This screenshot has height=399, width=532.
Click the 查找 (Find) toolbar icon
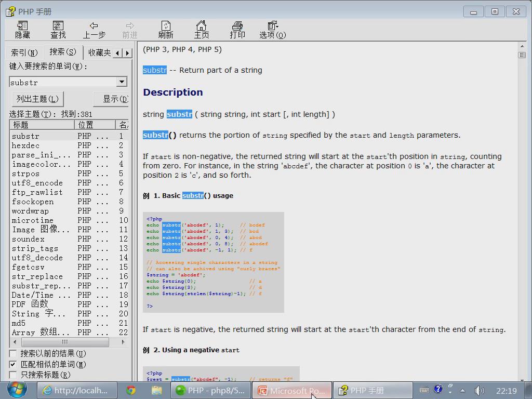coord(58,30)
